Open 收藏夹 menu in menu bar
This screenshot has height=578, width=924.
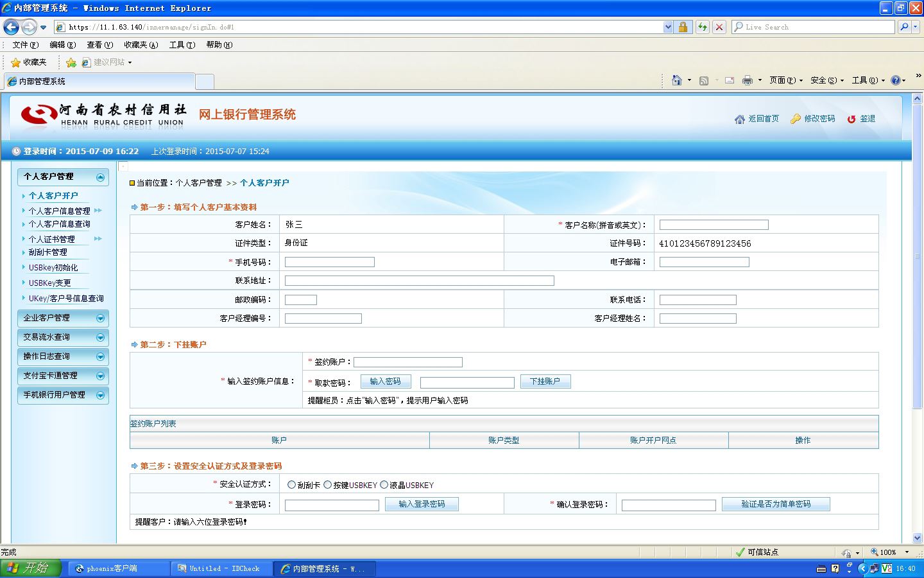tap(141, 45)
